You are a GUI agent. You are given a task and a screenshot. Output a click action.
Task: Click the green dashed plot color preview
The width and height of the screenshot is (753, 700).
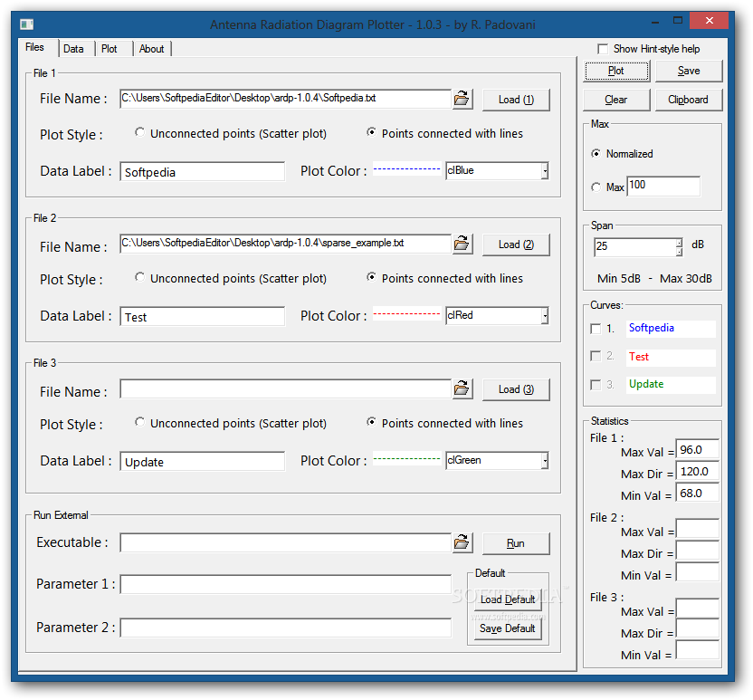point(406,459)
